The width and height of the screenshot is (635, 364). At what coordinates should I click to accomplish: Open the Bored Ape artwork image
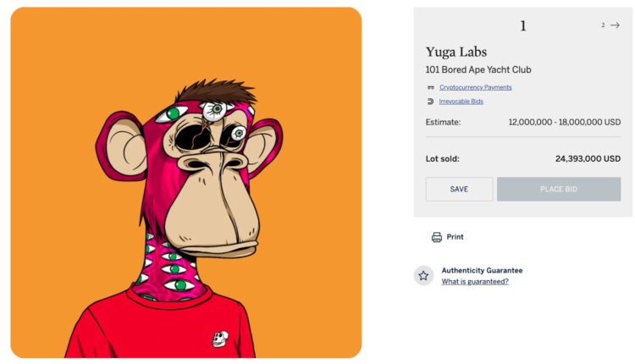pos(186,182)
